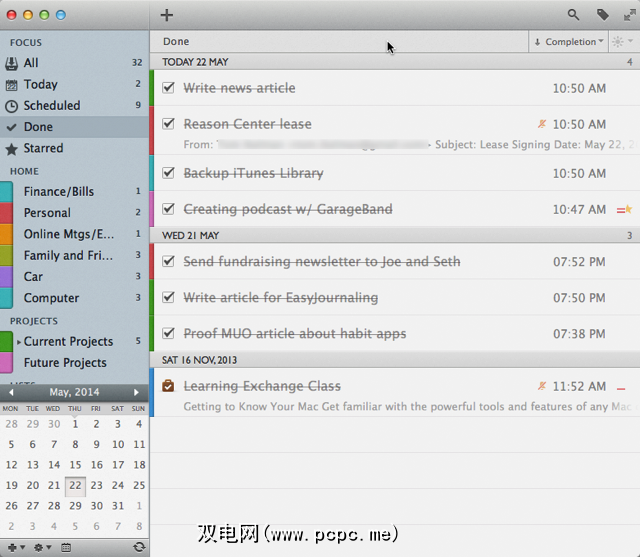Enter full screen with the arrows icon
This screenshot has width=640, height=557.
[628, 15]
